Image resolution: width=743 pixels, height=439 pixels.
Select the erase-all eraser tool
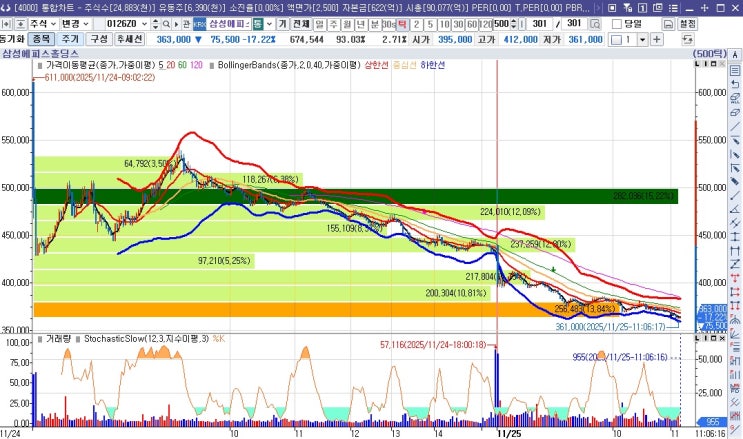click(x=734, y=98)
